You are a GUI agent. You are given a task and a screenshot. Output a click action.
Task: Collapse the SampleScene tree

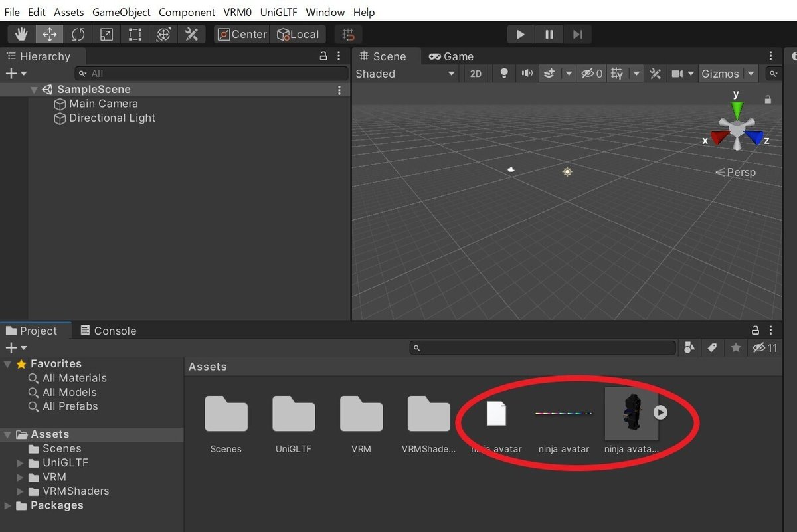point(34,90)
